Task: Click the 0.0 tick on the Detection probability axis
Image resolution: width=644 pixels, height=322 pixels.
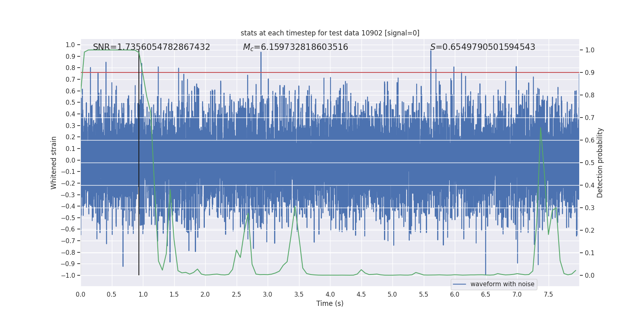Action: pyautogui.click(x=590, y=276)
